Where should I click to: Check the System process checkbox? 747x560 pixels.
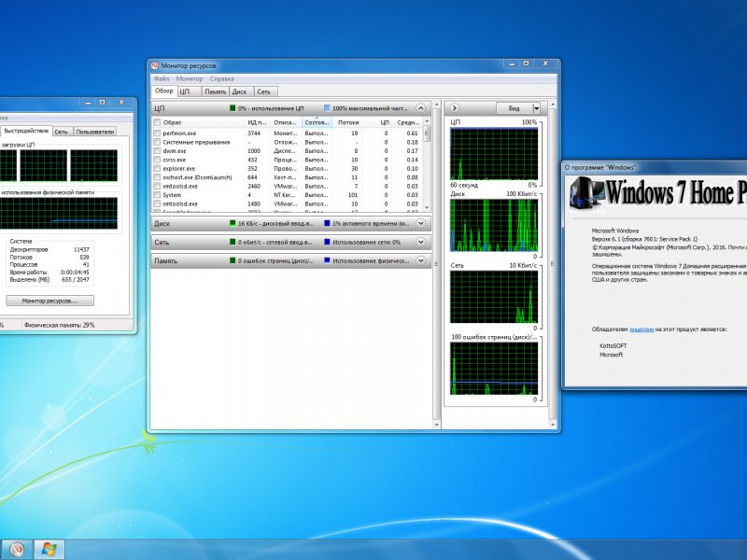(157, 195)
